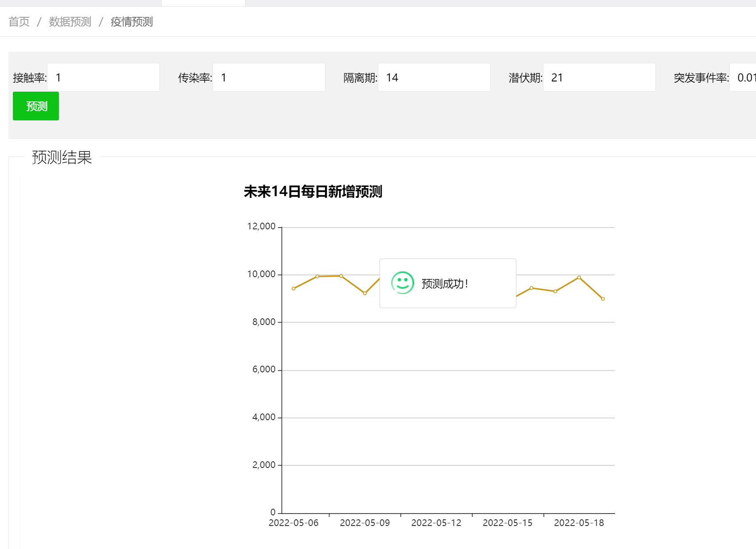Click the 12,000 y-axis label
Screen dimensions: 756x549
coord(261,226)
